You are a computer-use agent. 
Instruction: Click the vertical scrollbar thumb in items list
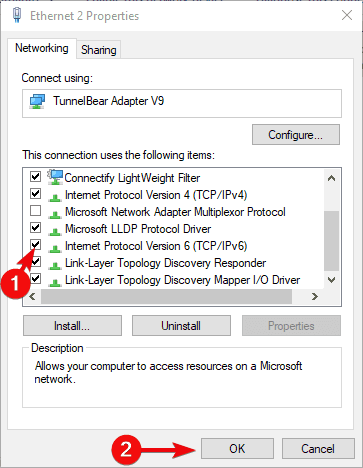tap(331, 241)
